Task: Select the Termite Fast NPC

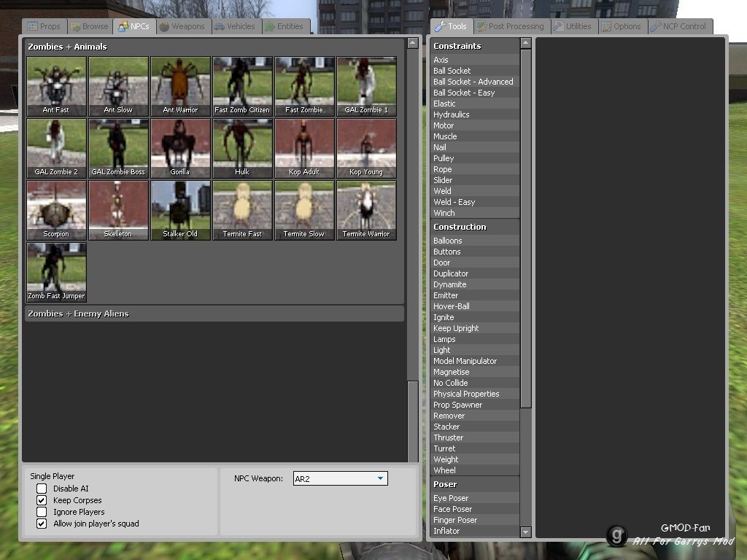Action: click(x=242, y=210)
